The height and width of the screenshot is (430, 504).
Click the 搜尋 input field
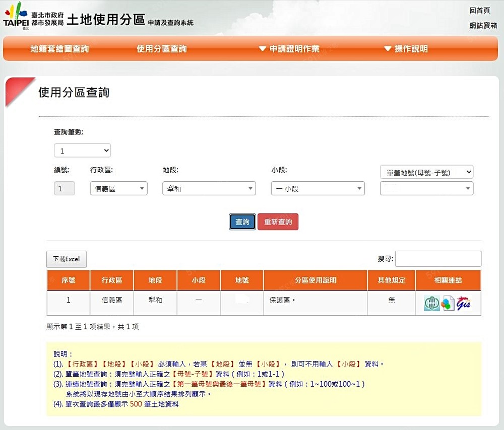click(438, 259)
